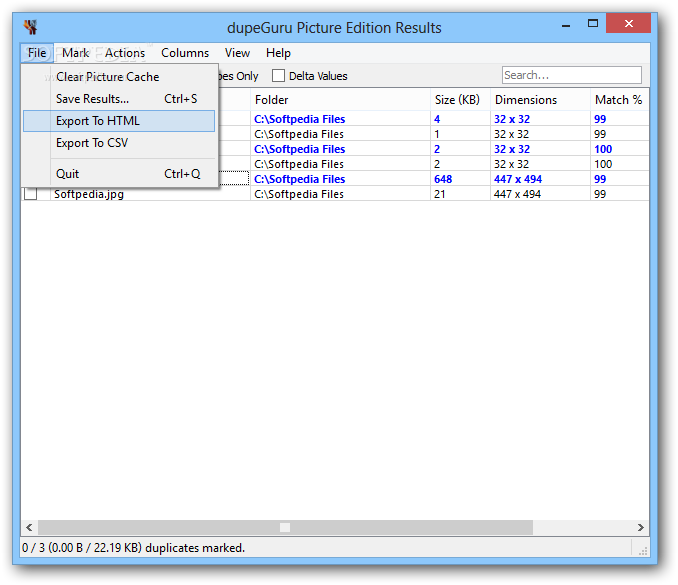The width and height of the screenshot is (678, 585).
Task: Sort by the Match % column header
Action: 620,100
